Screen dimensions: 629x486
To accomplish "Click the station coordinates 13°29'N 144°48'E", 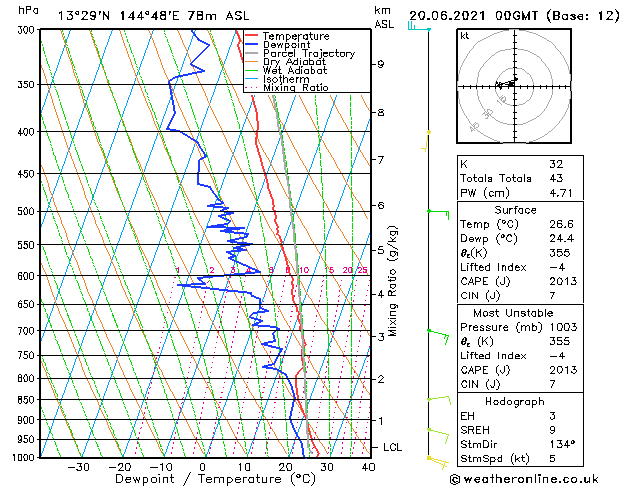I will [119, 16].
